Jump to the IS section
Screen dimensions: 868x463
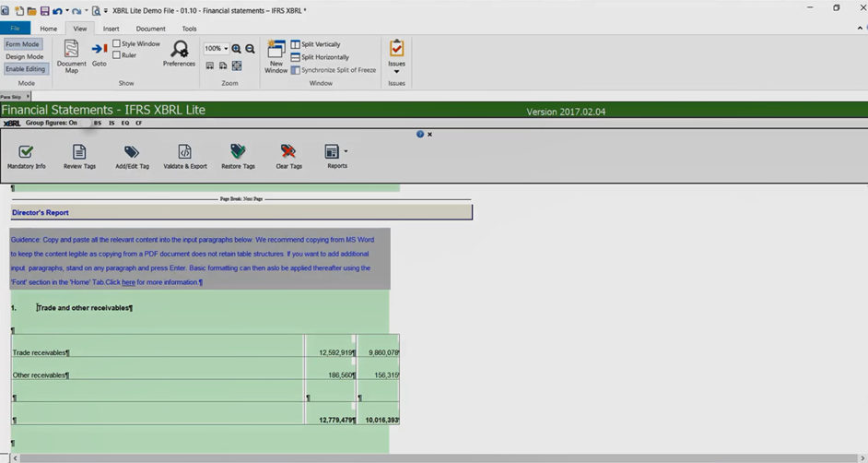[111, 123]
